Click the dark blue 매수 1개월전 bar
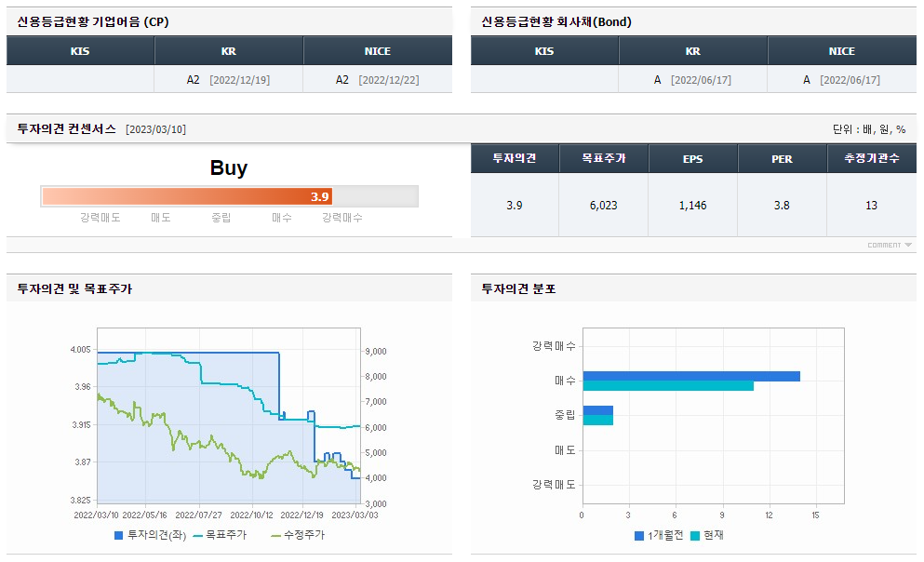 691,377
